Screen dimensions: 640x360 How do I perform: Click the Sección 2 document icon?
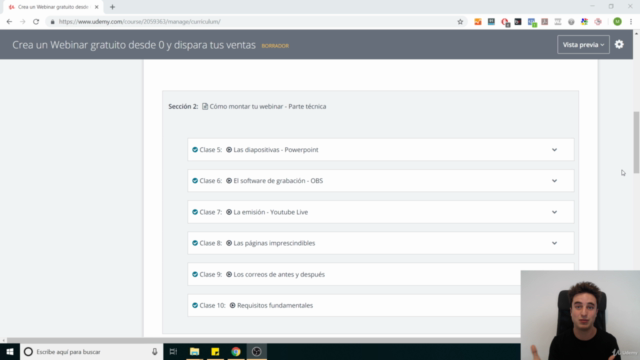click(x=205, y=107)
